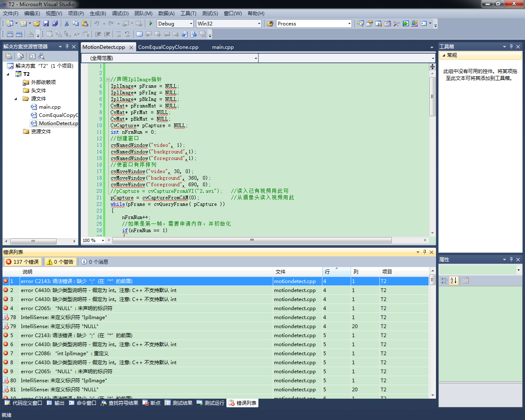The width and height of the screenshot is (525, 420).
Task: Click View Class Diagram icon in Solution Explorer
Action: pyautogui.click(x=41, y=56)
